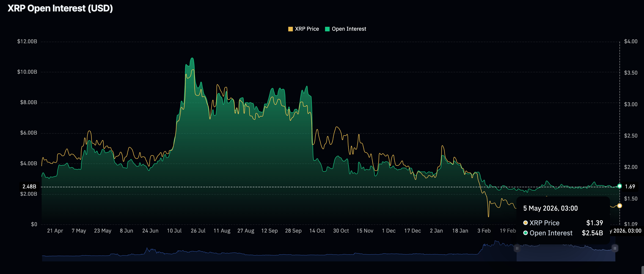
Task: Toggle the Open Interest legend swatch
Action: coord(327,29)
